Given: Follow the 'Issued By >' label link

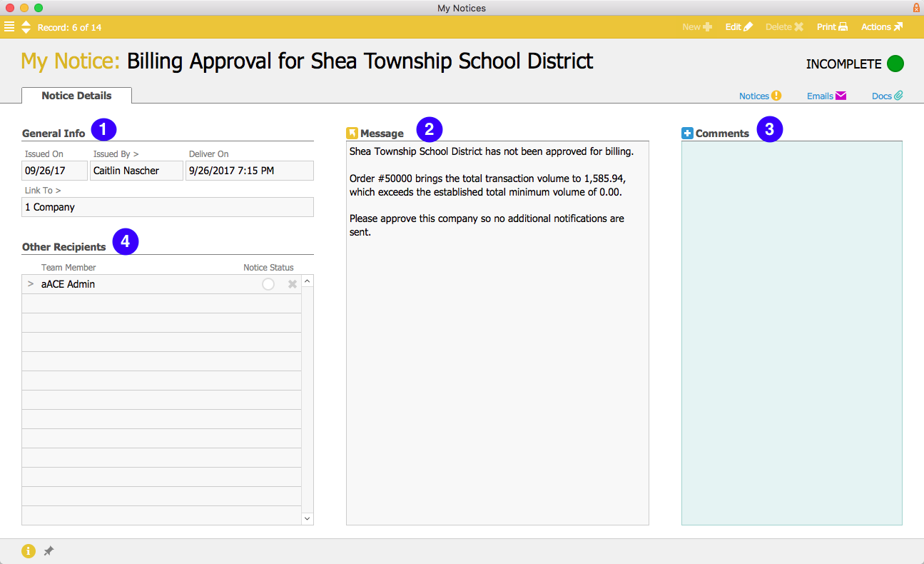Looking at the screenshot, I should [116, 154].
